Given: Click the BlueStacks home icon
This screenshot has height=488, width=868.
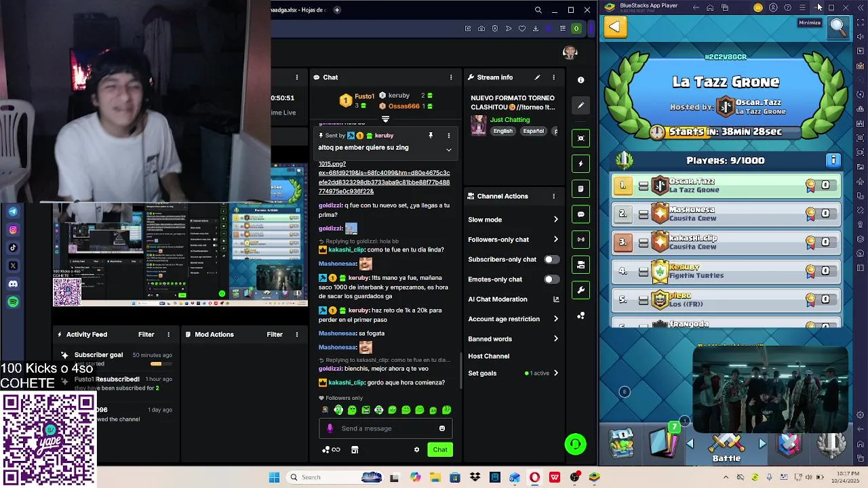Looking at the screenshot, I should pos(710,7).
